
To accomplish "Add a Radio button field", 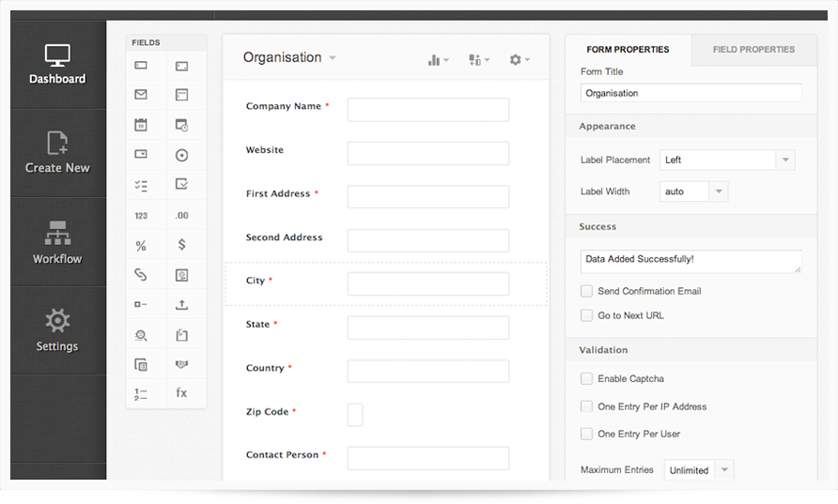I will coord(182,155).
